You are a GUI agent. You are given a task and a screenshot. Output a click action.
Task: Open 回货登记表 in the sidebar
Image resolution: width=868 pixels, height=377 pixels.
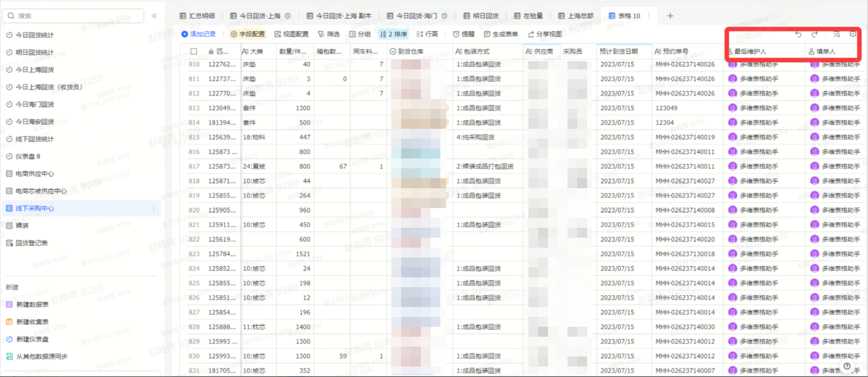32,243
